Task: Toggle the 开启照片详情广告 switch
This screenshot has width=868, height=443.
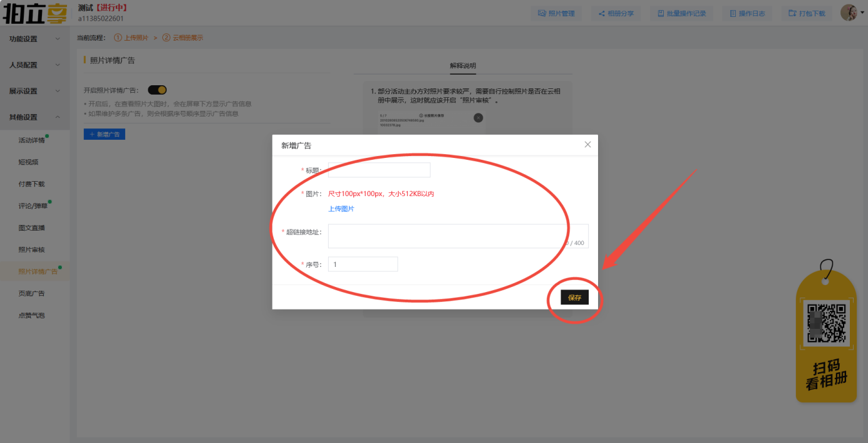Action: pos(157,90)
